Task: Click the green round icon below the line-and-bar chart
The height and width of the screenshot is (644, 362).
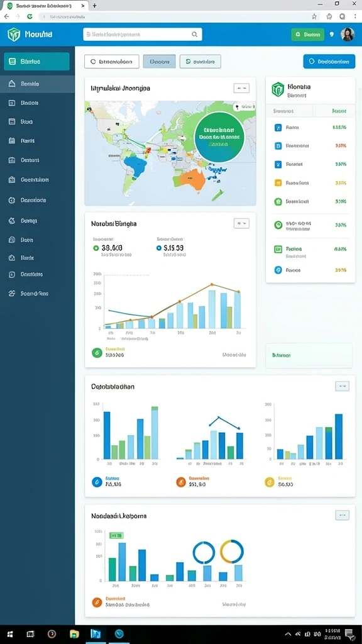Action: [97, 352]
